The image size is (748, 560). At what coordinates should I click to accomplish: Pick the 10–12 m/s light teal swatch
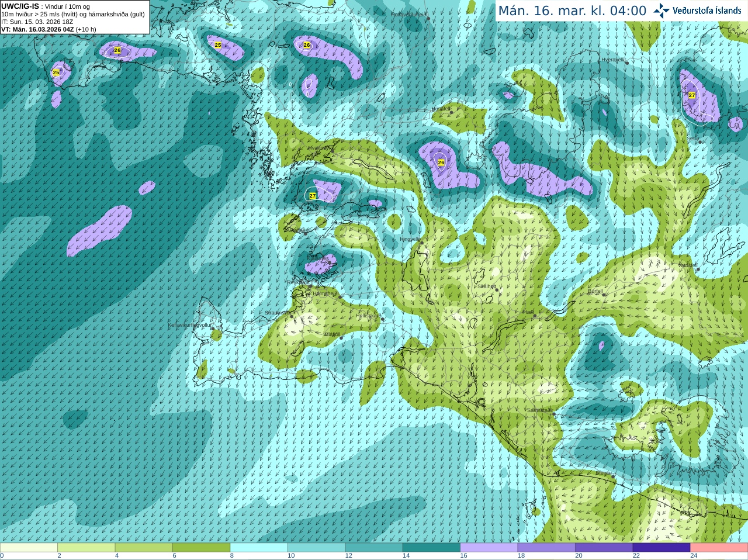click(x=316, y=548)
